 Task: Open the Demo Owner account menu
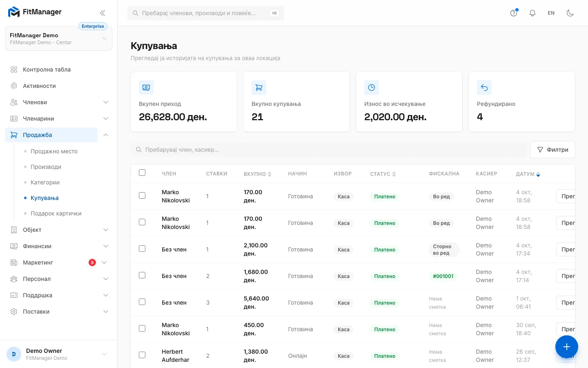(58, 354)
